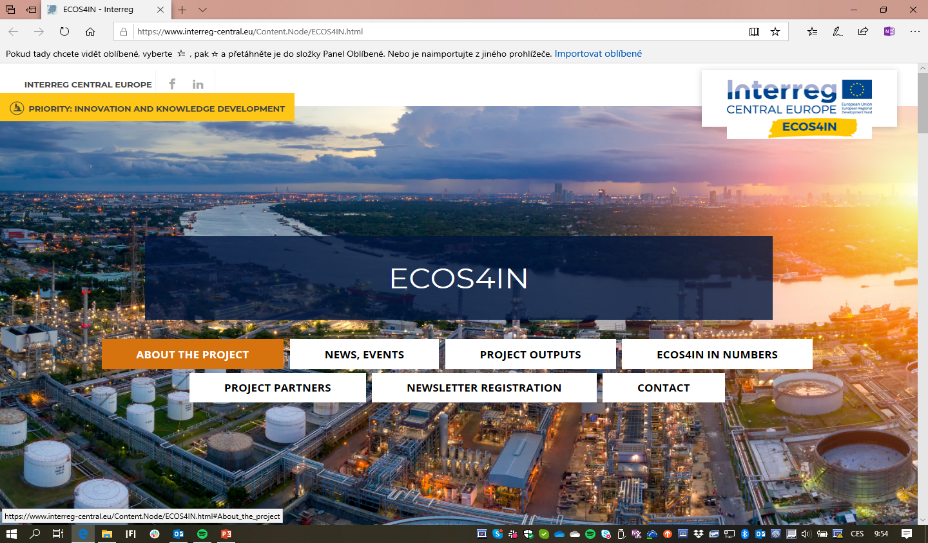Open the reading view book icon

pyautogui.click(x=754, y=31)
